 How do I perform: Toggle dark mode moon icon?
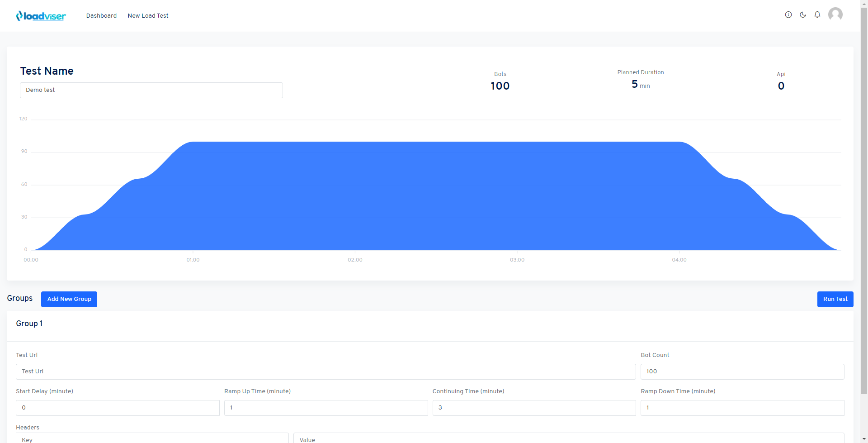[803, 14]
